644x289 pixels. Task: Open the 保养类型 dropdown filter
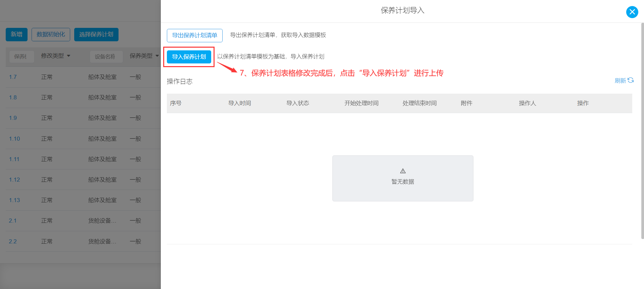click(x=144, y=56)
